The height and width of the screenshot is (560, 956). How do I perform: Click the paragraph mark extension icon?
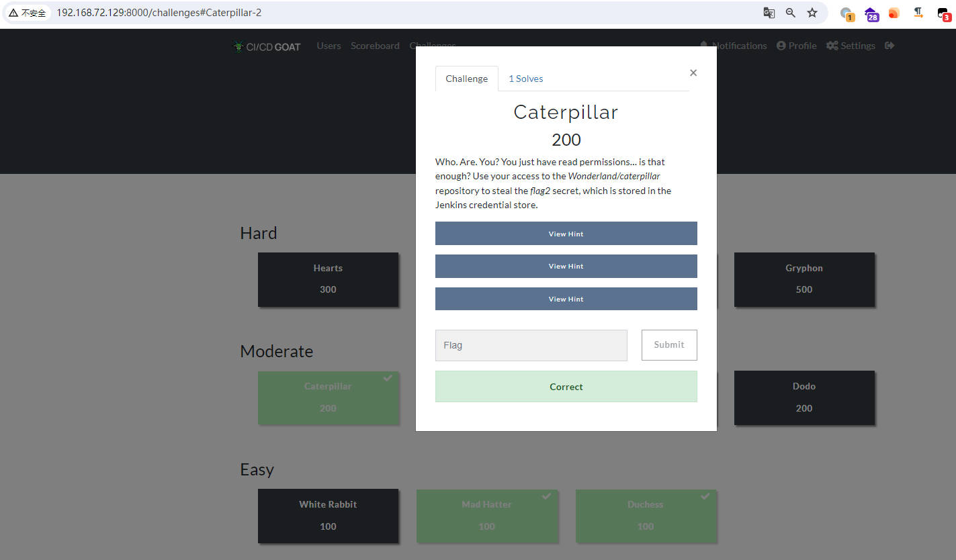918,13
